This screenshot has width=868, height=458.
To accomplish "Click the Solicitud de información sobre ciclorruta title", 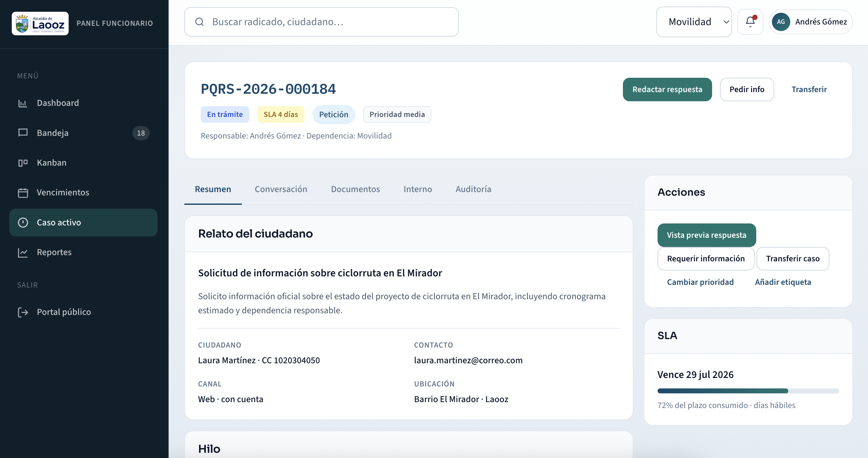I will click(320, 273).
